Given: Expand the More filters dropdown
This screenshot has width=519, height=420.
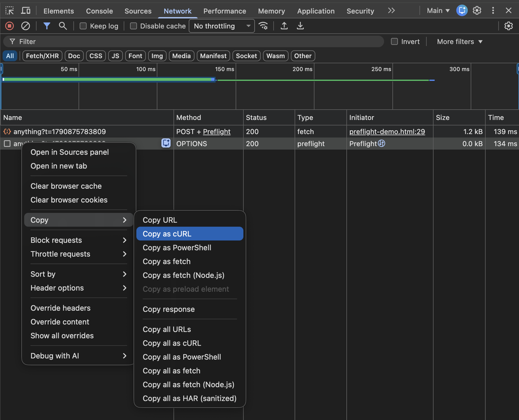Looking at the screenshot, I should 459,42.
